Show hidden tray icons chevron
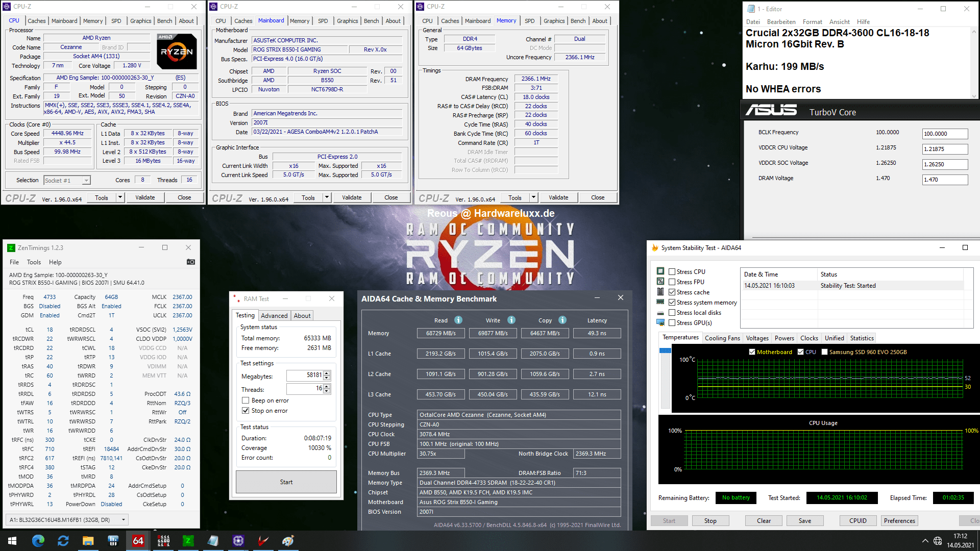This screenshot has height=551, width=980. click(x=925, y=541)
